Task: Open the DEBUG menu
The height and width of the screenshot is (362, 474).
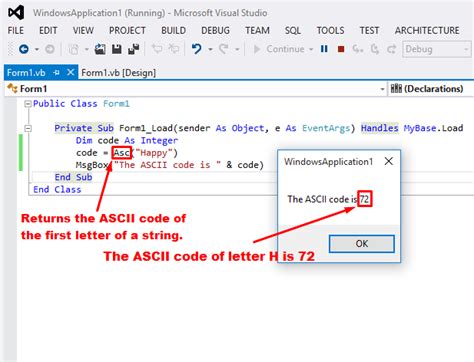Action: [x=215, y=31]
